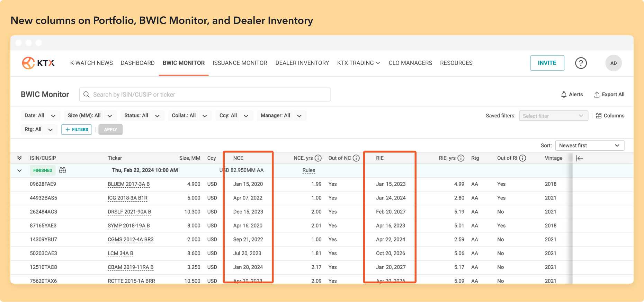Click NCE date Dec 15, 2023
644x302 pixels.
click(248, 212)
